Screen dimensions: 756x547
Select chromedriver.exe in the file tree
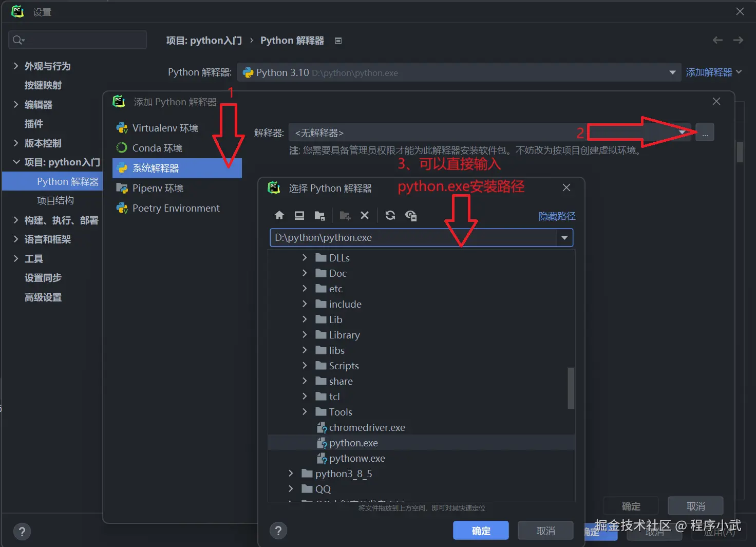click(x=421, y=427)
